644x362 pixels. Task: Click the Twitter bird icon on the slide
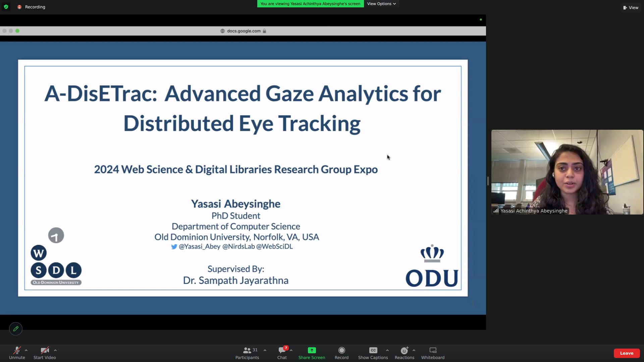(x=174, y=247)
